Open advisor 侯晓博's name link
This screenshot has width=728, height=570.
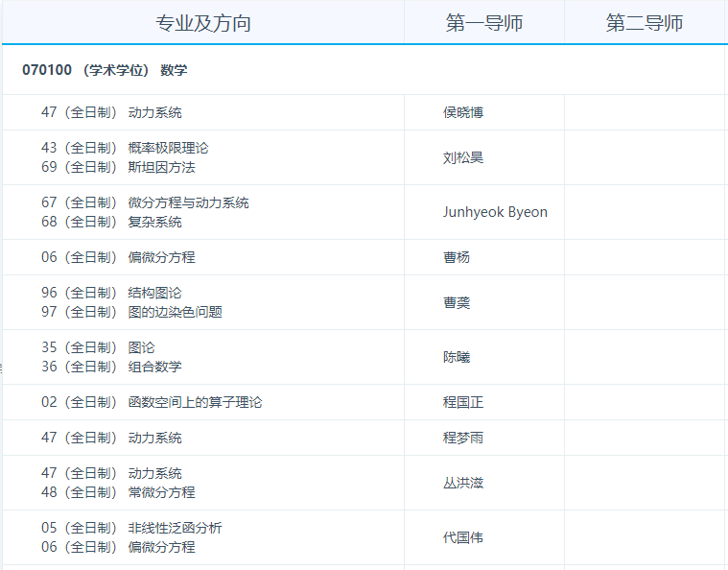463,113
